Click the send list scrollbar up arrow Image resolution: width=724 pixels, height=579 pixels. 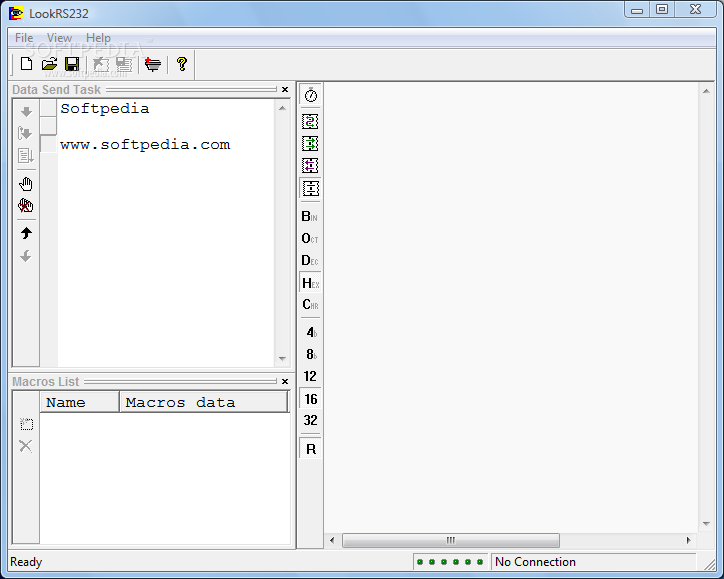pyautogui.click(x=282, y=109)
